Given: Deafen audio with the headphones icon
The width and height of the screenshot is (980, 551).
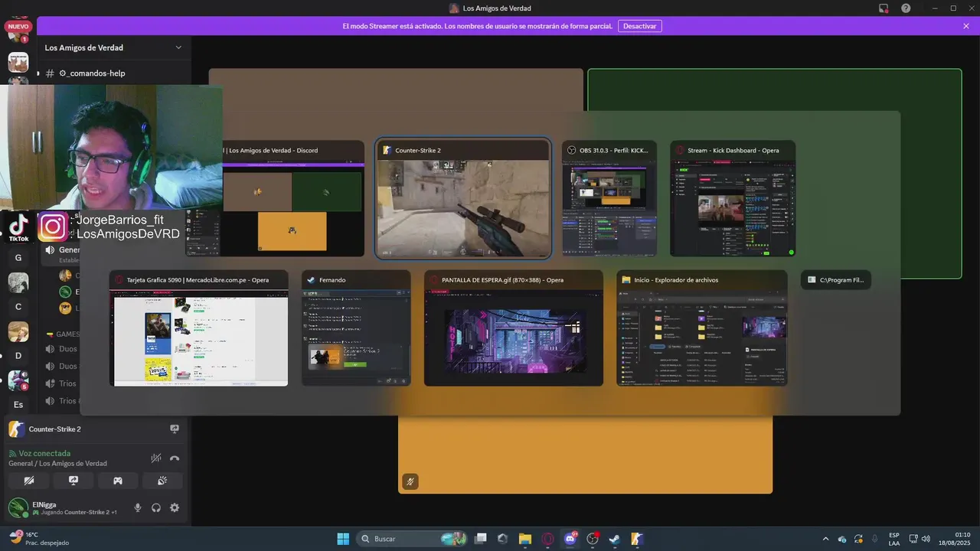Looking at the screenshot, I should (x=156, y=507).
